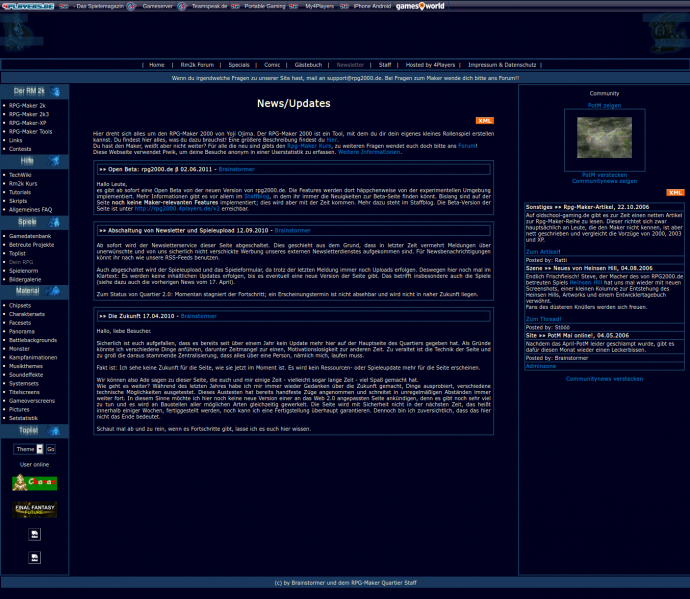Image resolution: width=690 pixels, height=599 pixels.
Task: Click 'PotM zeigen' link
Action: [x=604, y=106]
